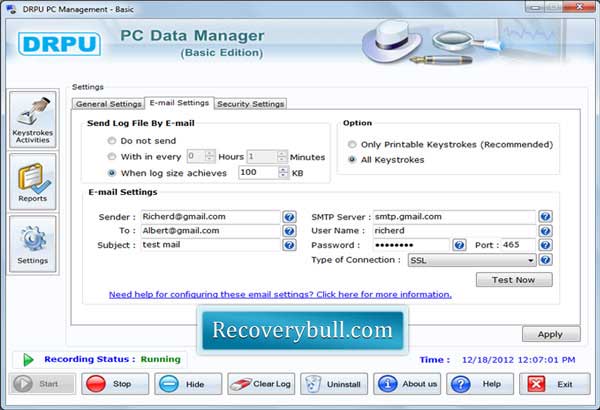The width and height of the screenshot is (600, 410).
Task: Choose the All Keystrokes radio button
Action: pyautogui.click(x=351, y=159)
